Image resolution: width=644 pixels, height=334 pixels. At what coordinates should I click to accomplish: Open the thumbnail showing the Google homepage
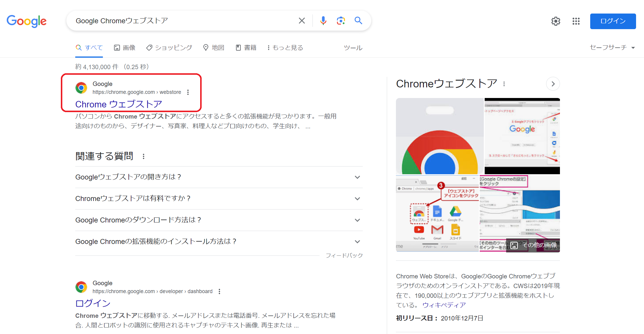[x=522, y=136]
